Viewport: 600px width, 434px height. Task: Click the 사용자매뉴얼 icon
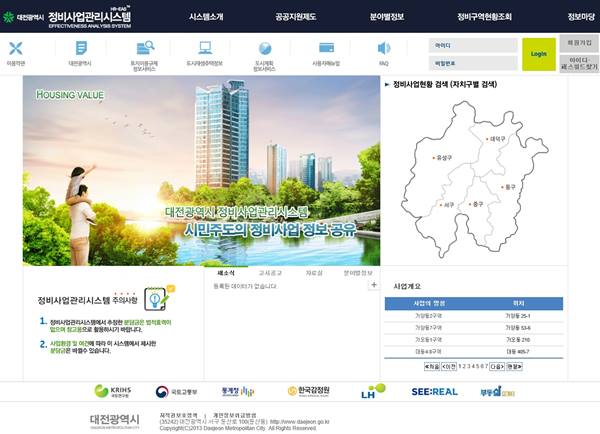[326, 48]
